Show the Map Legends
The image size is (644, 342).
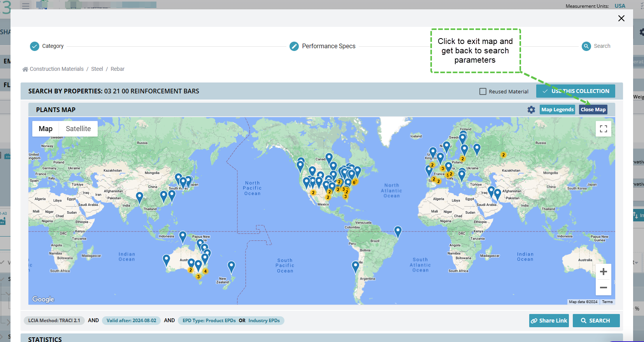point(557,110)
